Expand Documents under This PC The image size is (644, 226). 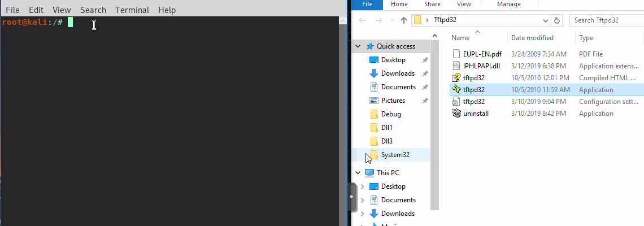coord(362,200)
